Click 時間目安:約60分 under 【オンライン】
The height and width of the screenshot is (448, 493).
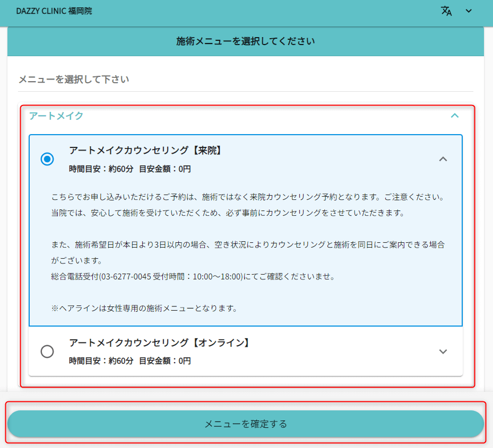pos(101,361)
